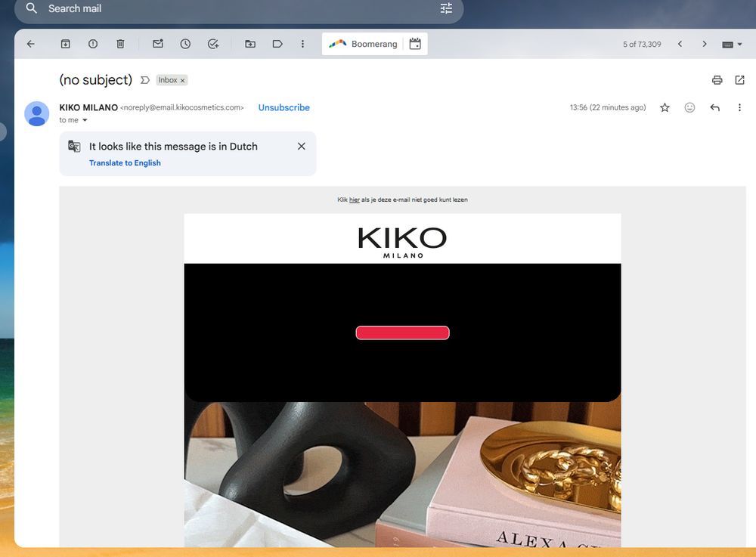Click the 'hier' link in the email
The height and width of the screenshot is (557, 756).
point(355,200)
